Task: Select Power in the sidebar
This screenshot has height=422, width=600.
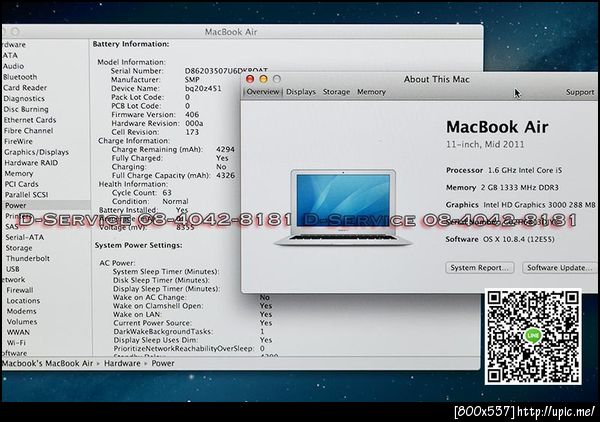Action: point(16,205)
